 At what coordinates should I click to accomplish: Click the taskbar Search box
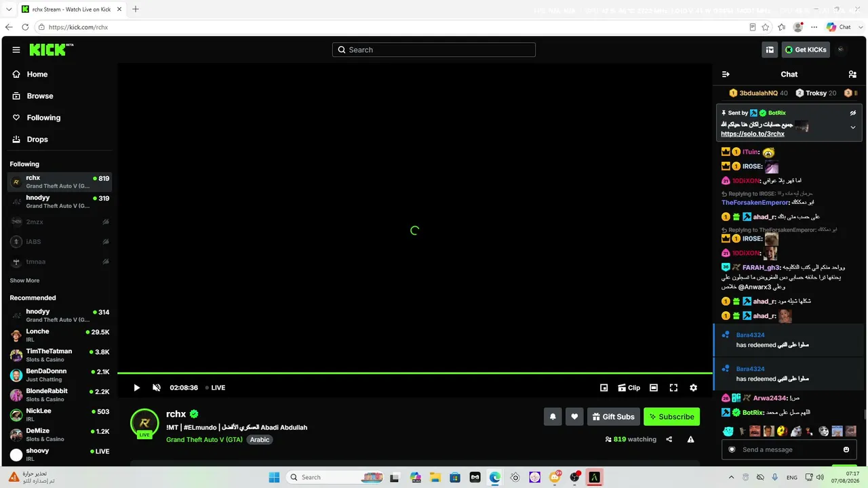pyautogui.click(x=336, y=477)
